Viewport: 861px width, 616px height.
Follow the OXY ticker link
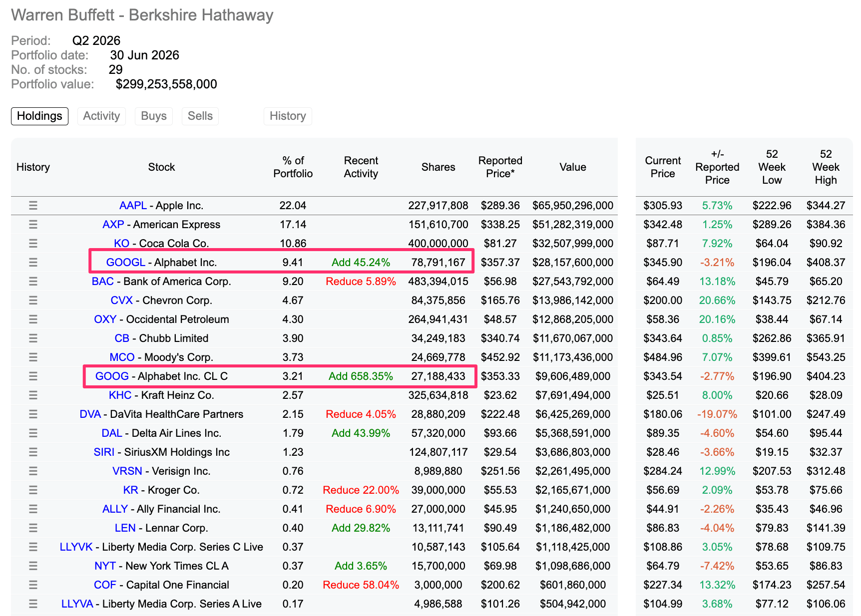[105, 319]
